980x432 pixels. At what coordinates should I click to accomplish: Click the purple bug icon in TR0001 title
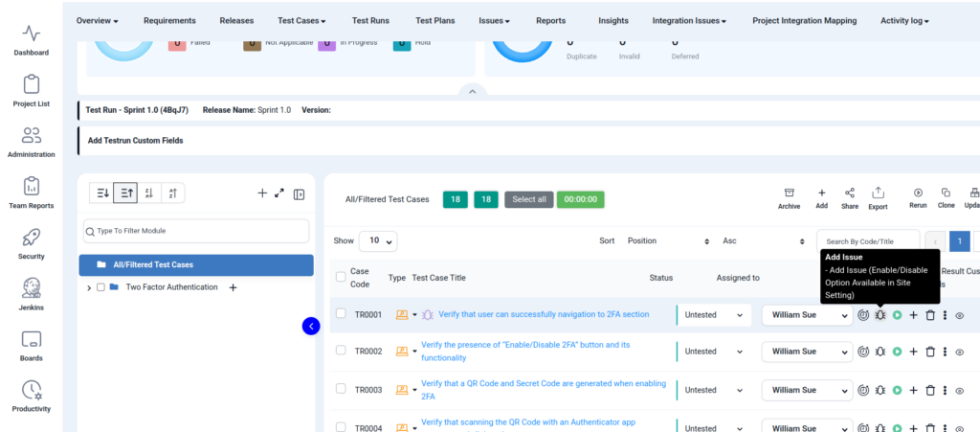428,315
